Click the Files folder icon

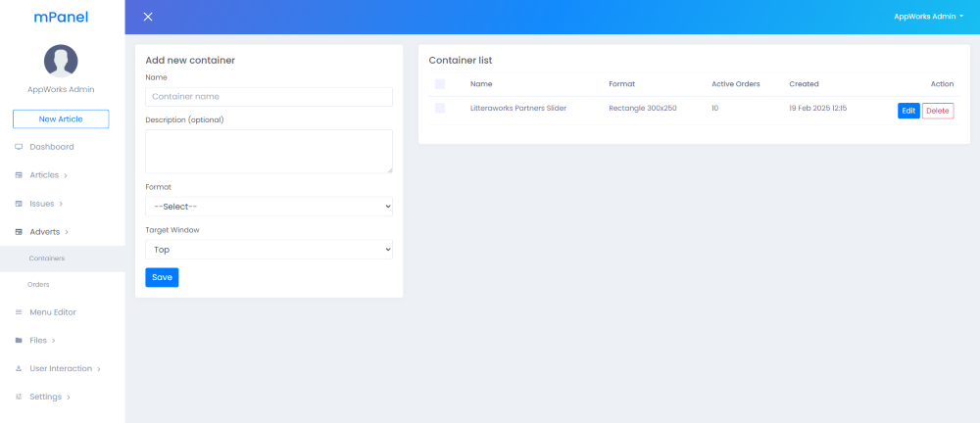coord(19,341)
